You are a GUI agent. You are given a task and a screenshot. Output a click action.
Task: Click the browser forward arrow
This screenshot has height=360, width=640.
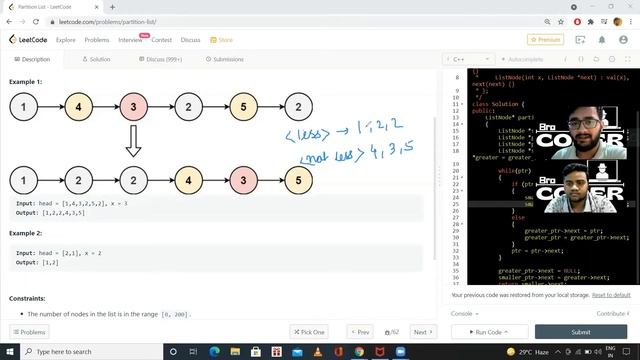coord(22,22)
